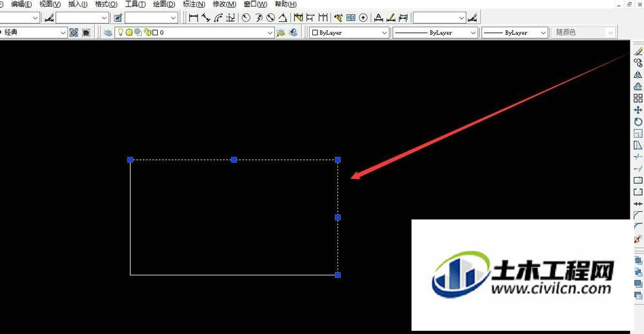Select the Rotate tool
The image size is (644, 334).
[x=638, y=122]
